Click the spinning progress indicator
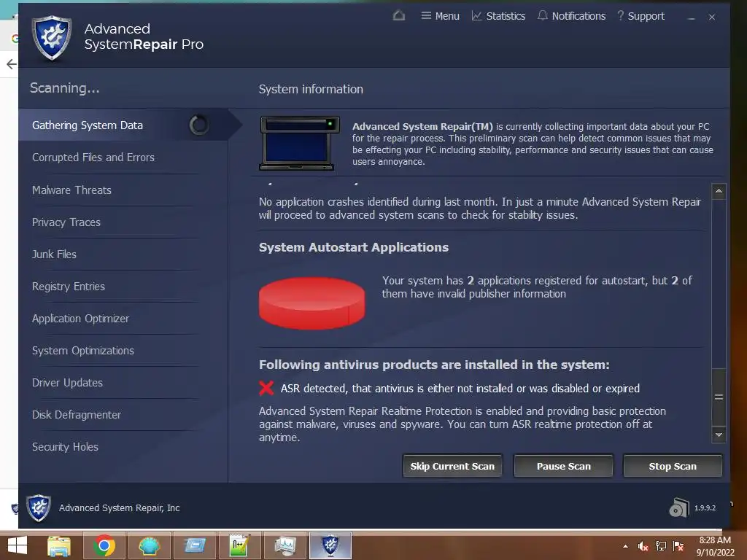 coord(199,125)
